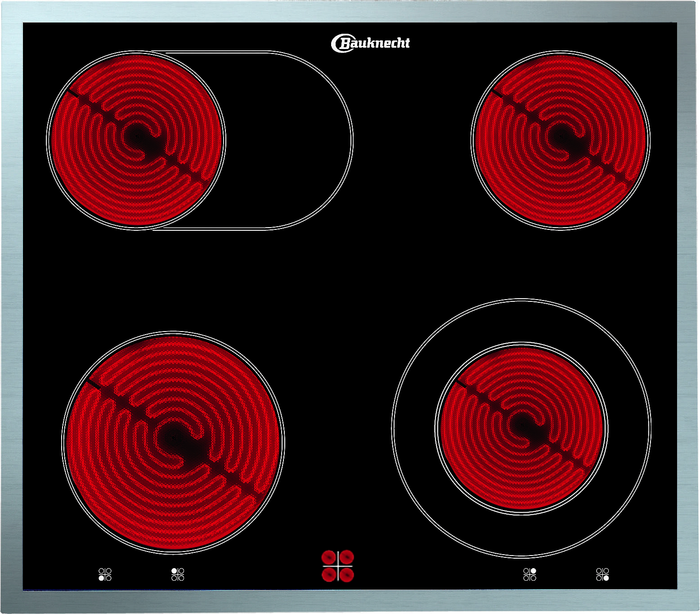Screen dimensions: 700x614
Task: Select the front-left zone indicator icon
Action: click(105, 574)
